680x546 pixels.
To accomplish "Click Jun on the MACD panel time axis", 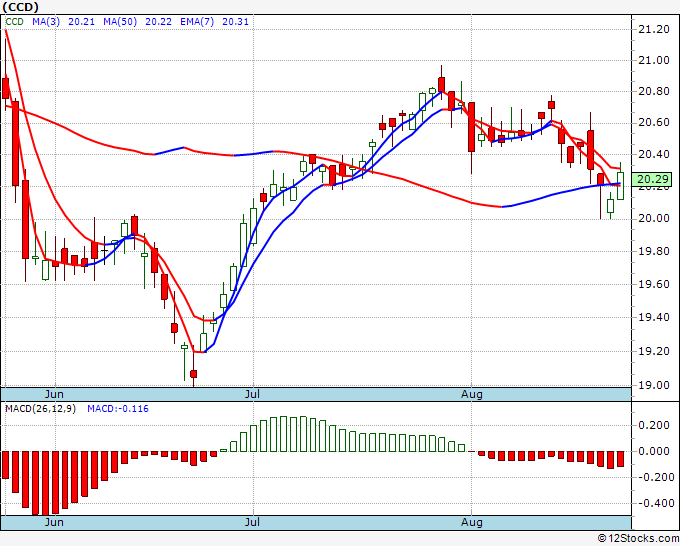I will (54, 522).
